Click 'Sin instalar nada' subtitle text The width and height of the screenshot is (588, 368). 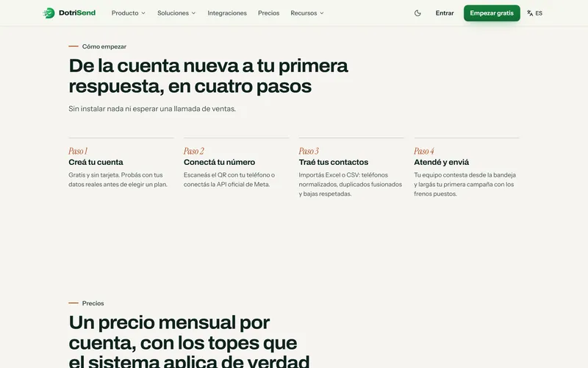[152, 109]
